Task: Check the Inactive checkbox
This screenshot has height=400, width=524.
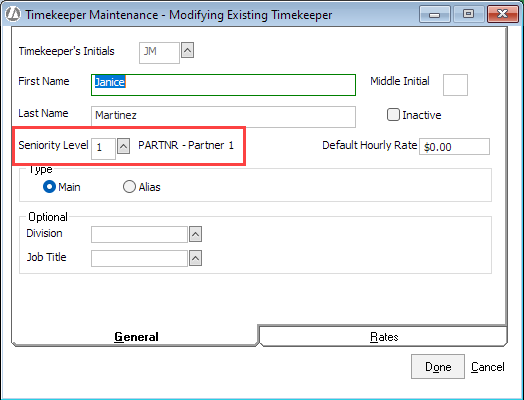Action: point(393,115)
